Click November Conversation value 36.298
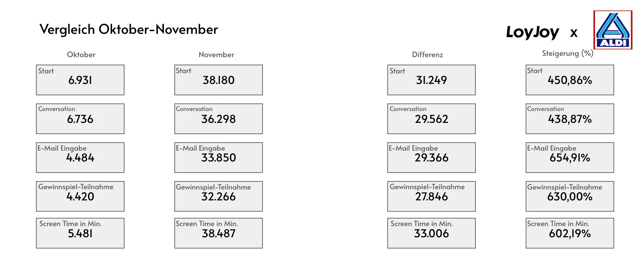The height and width of the screenshot is (264, 644). [x=218, y=119]
